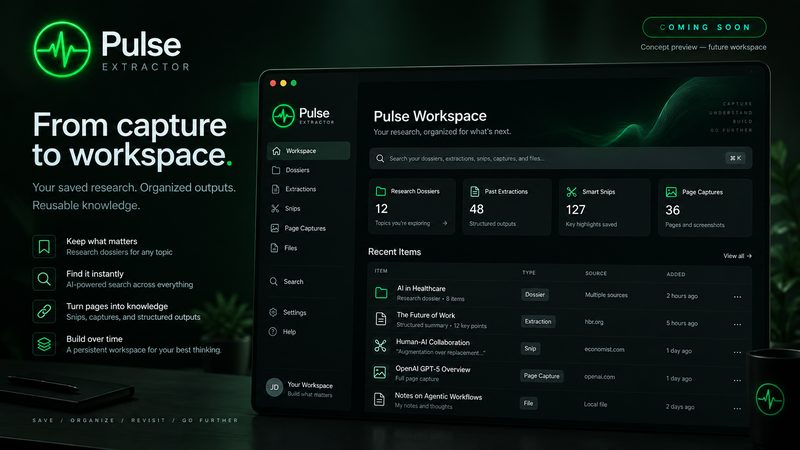The image size is (800, 450).
Task: Open Files in the sidebar
Action: [291, 248]
